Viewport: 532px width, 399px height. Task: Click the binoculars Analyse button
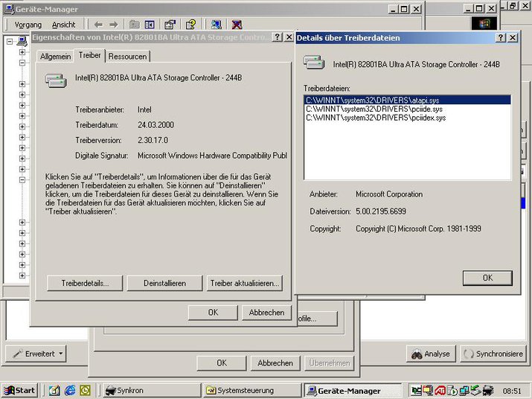pyautogui.click(x=431, y=354)
